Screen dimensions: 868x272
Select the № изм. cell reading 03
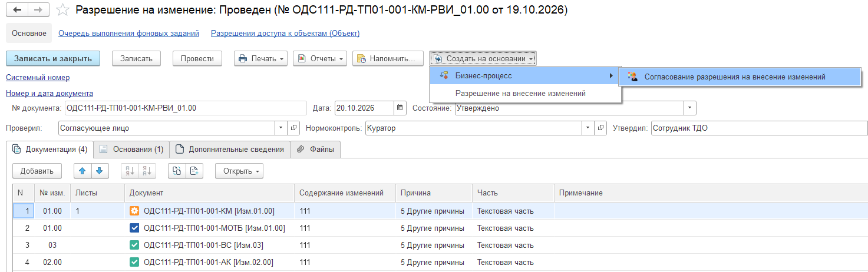click(52, 245)
